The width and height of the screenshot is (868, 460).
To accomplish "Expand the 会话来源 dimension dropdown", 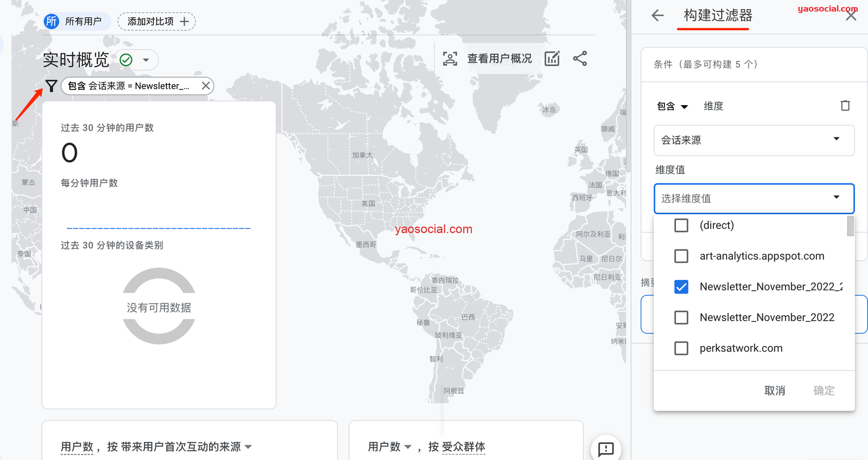I will (x=754, y=140).
